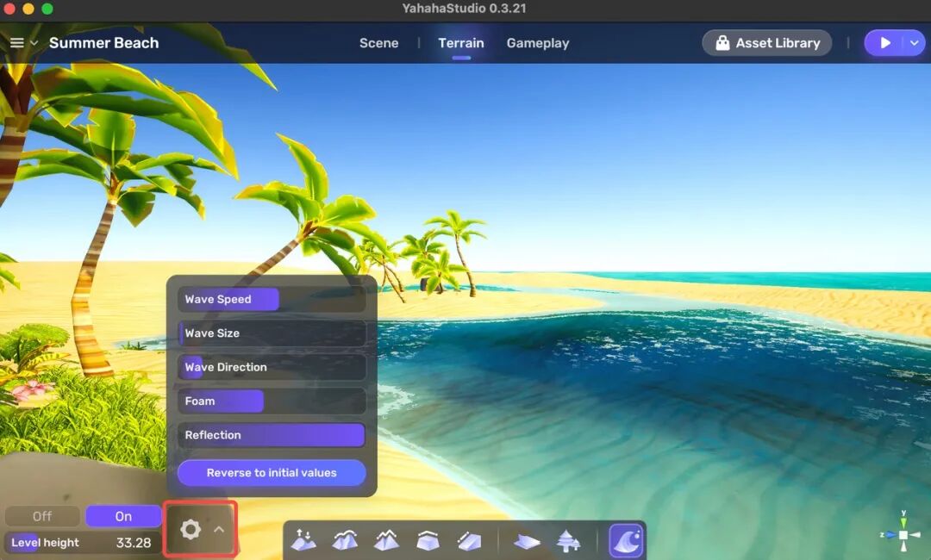Switch to the Scene tab
931x560 pixels.
pyautogui.click(x=378, y=43)
